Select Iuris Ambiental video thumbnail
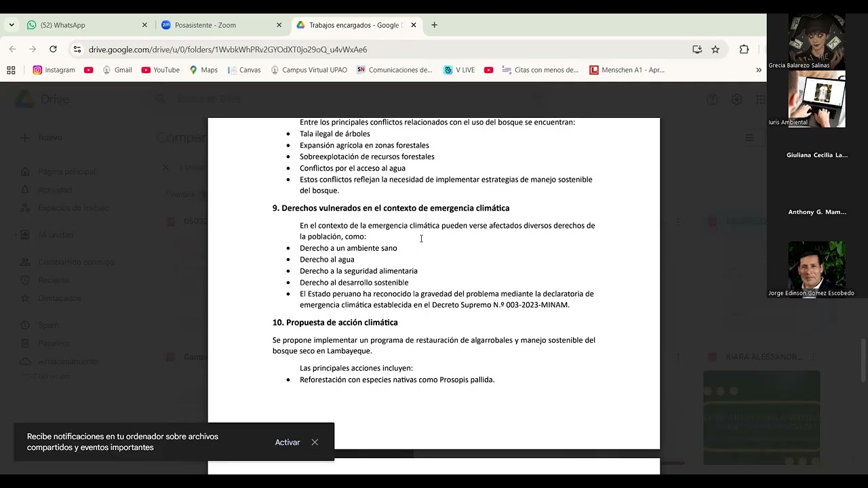868x488 pixels. pyautogui.click(x=816, y=99)
